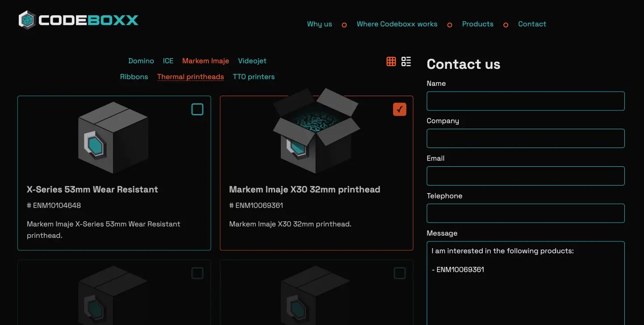Select part number ENM10104648
This screenshot has width=644, height=325.
(x=54, y=206)
